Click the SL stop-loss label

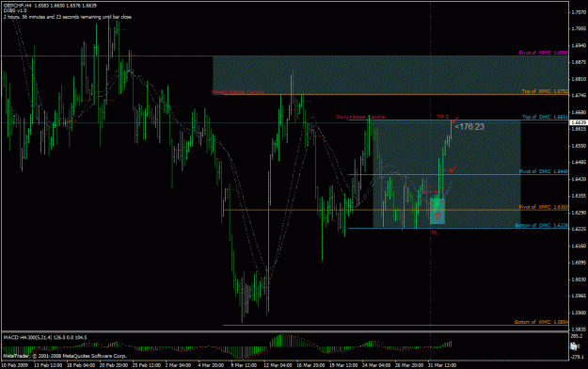click(x=434, y=233)
